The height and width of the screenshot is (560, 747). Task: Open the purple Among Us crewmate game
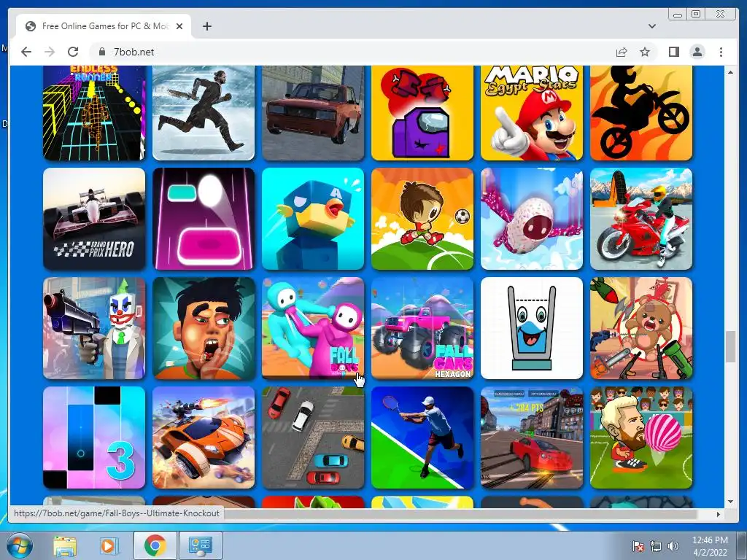pos(422,113)
